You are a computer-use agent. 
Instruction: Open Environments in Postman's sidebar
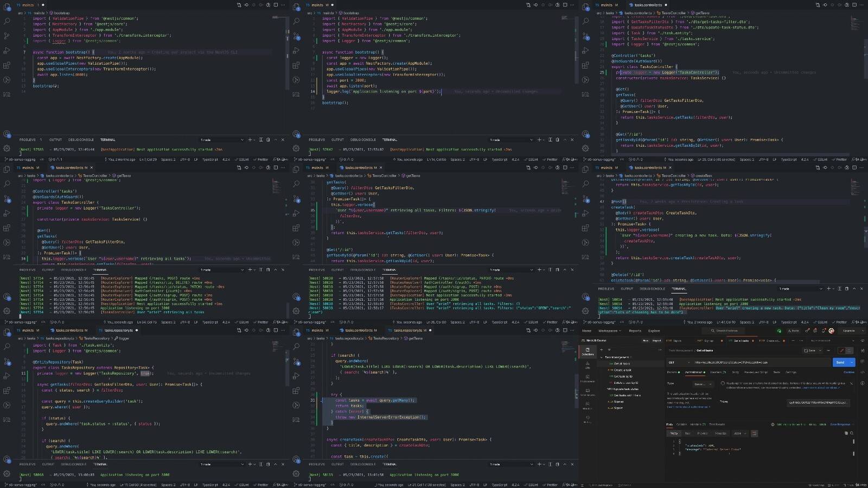(588, 378)
